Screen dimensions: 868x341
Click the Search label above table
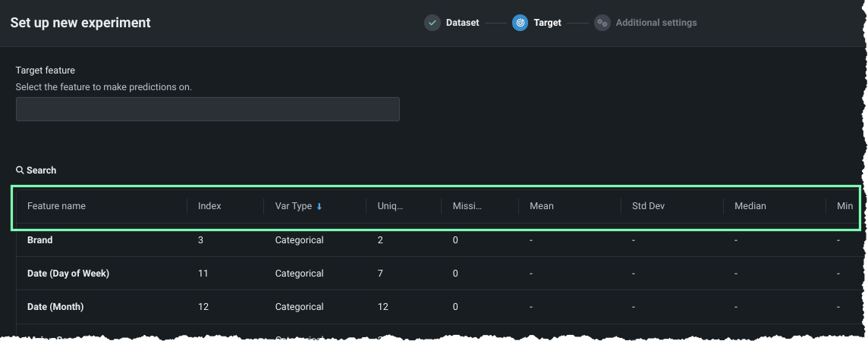42,170
